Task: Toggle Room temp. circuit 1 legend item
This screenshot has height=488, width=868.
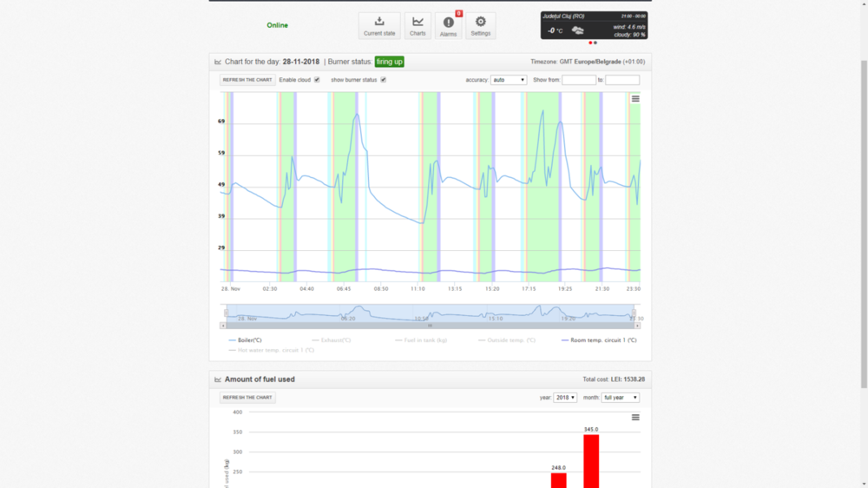Action: 602,340
